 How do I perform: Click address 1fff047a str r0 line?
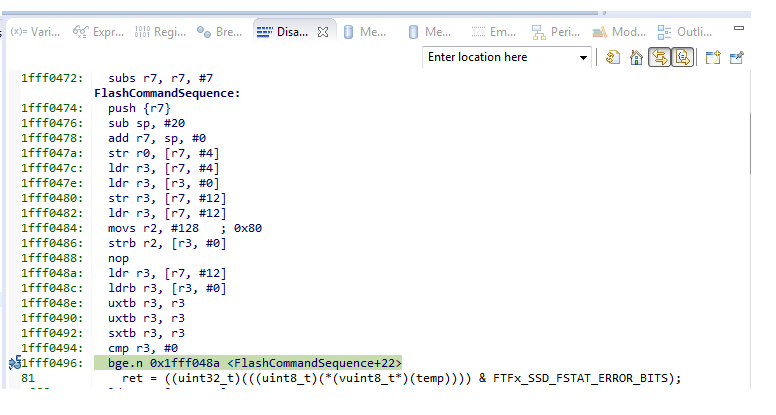coord(120,153)
